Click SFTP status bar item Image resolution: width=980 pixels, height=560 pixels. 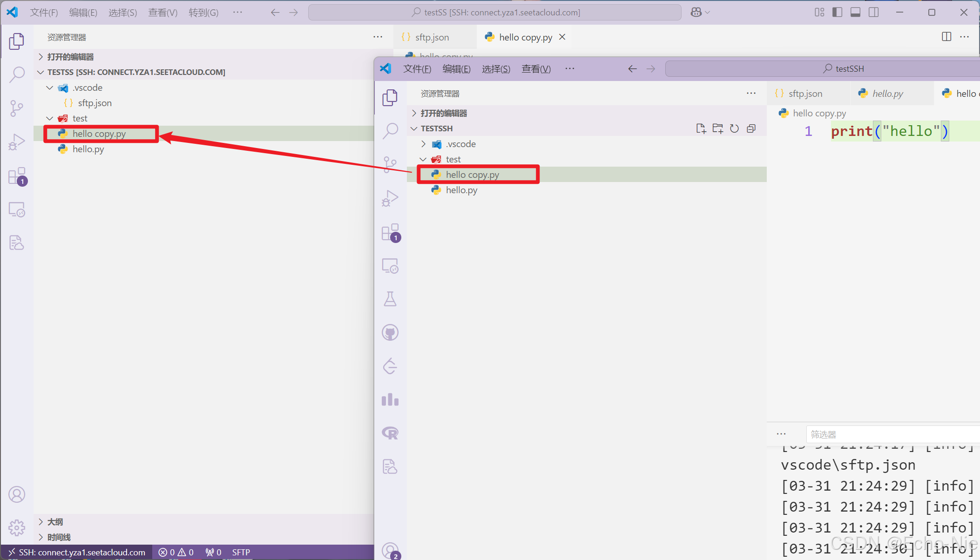pos(241,552)
